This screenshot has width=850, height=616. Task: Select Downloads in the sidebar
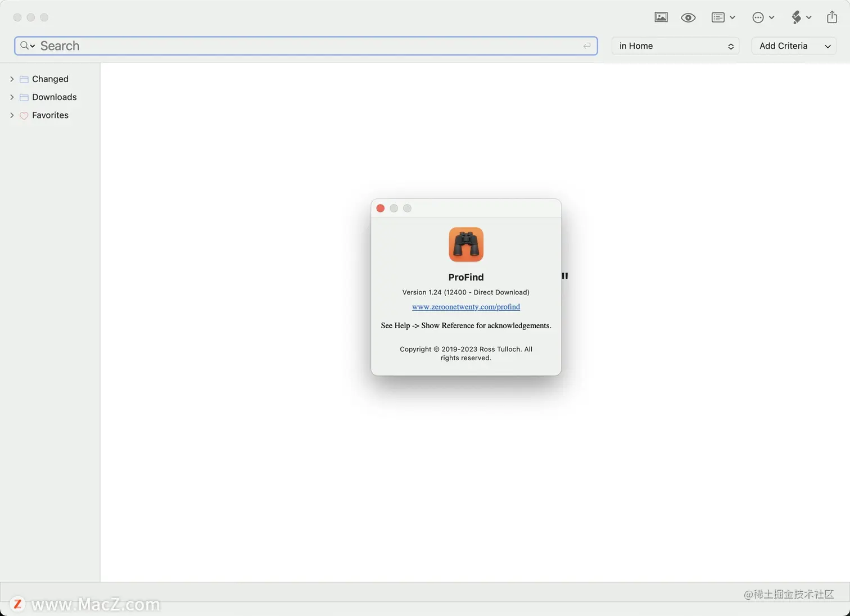click(54, 97)
